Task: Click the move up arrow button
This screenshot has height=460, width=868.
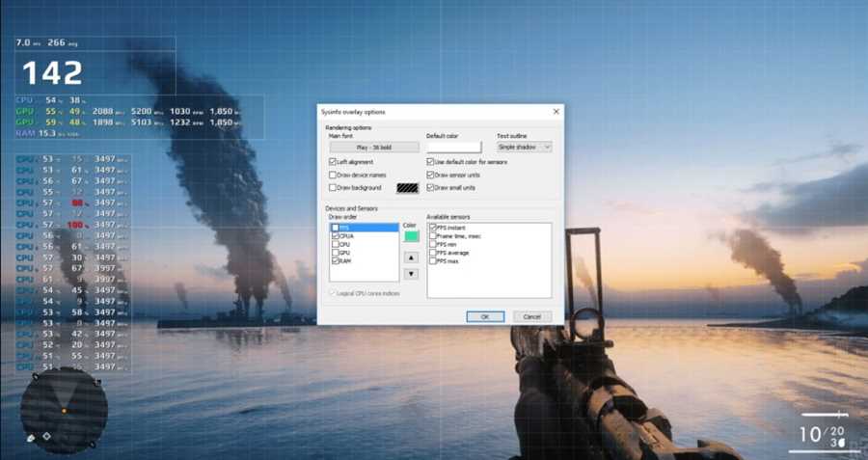Action: coord(412,258)
